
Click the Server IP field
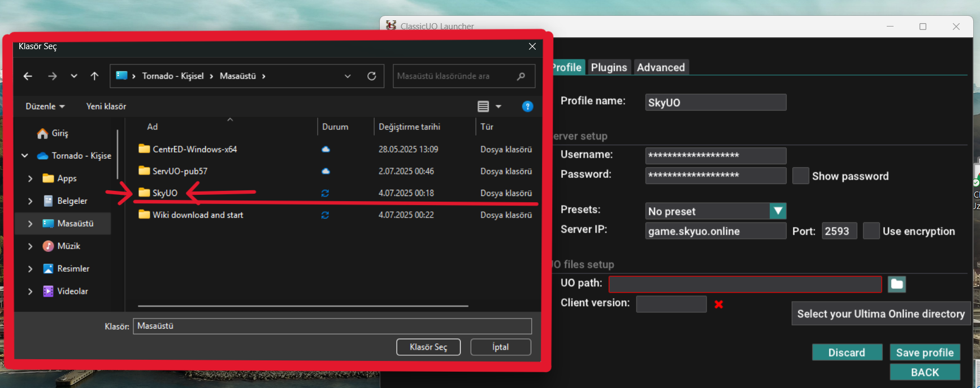coord(716,231)
